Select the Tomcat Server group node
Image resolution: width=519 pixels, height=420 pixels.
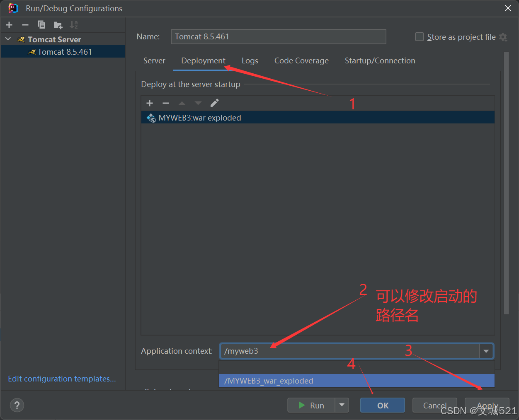[54, 39]
